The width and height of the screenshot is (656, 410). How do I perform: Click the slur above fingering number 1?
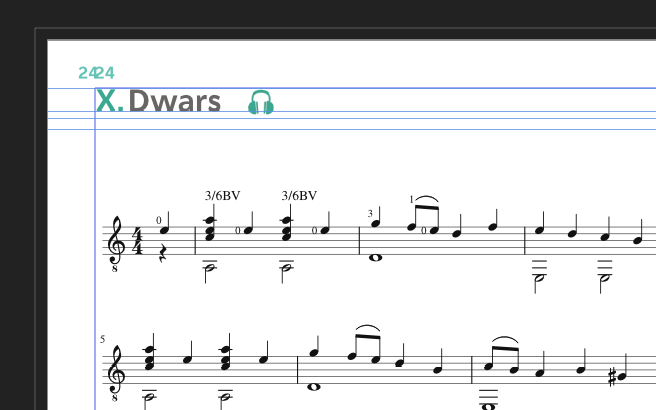427,198
